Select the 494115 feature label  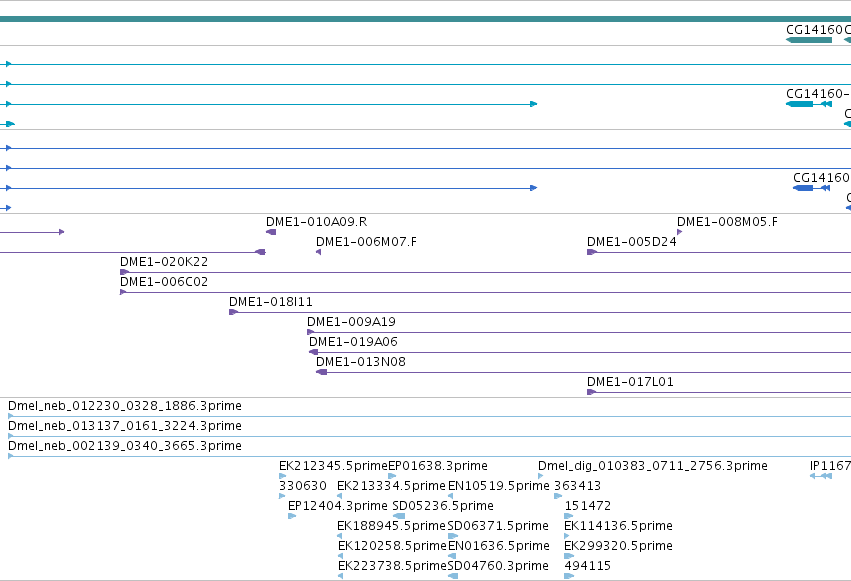tap(588, 566)
